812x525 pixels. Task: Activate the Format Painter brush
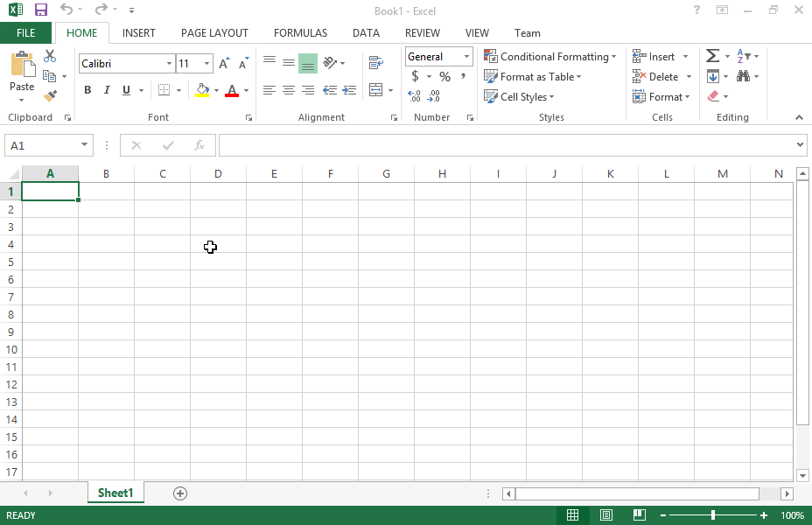pos(50,95)
